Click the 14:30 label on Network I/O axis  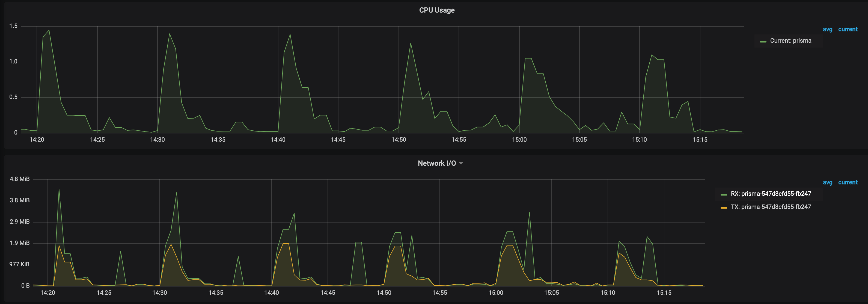pyautogui.click(x=159, y=293)
